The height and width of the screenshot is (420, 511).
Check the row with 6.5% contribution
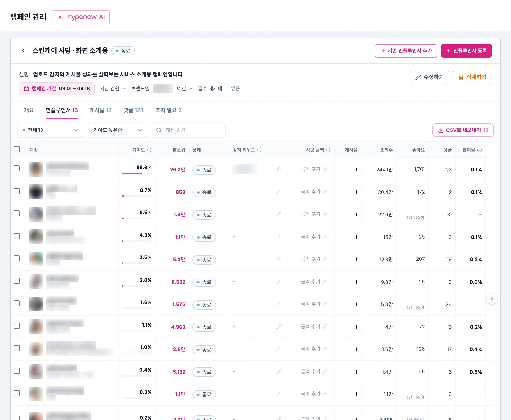tap(17, 213)
